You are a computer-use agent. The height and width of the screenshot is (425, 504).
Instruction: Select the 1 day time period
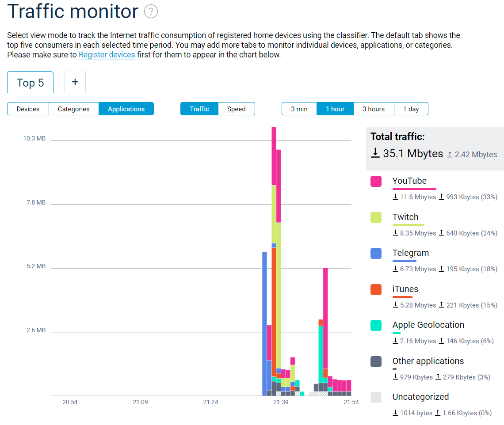[411, 109]
